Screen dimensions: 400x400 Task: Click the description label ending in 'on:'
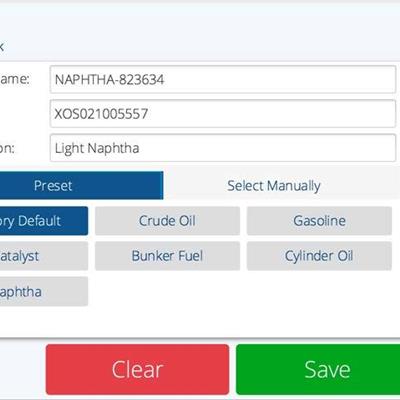click(x=7, y=149)
